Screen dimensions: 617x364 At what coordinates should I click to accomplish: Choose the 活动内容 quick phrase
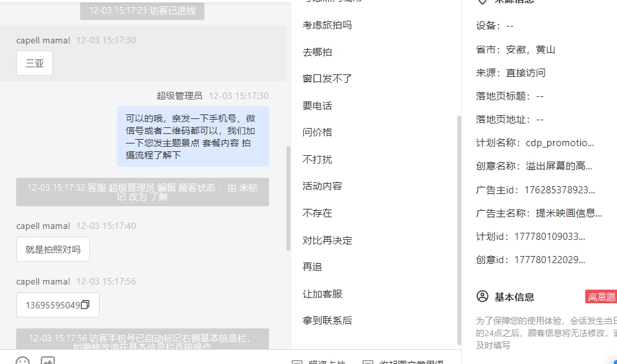(322, 186)
